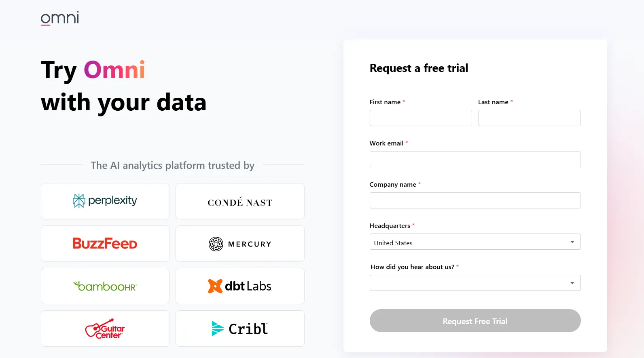Click the 'Request a free trial' heading
The height and width of the screenshot is (358, 644).
click(419, 68)
